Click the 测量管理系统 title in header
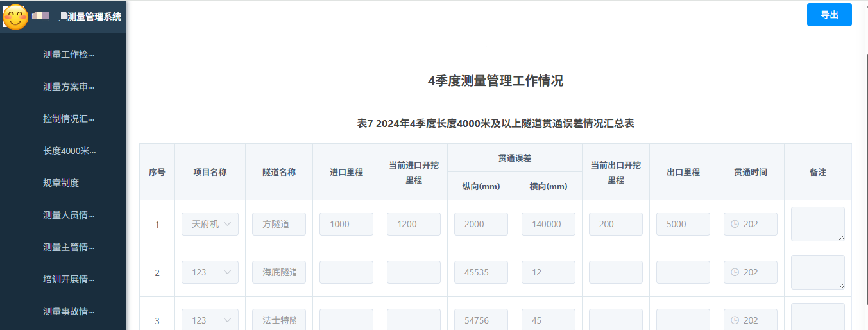Viewport: 868px width, 330px height. (x=94, y=17)
